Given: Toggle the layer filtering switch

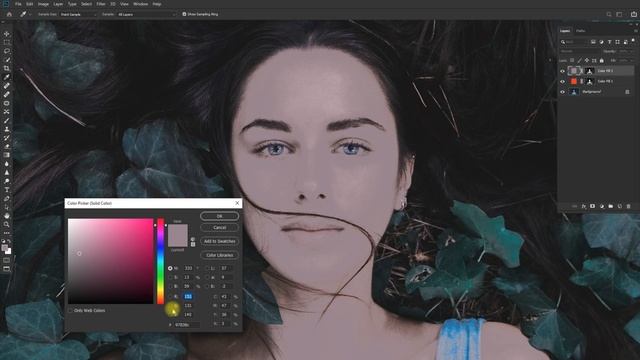Looking at the screenshot, I should pyautogui.click(x=633, y=40).
